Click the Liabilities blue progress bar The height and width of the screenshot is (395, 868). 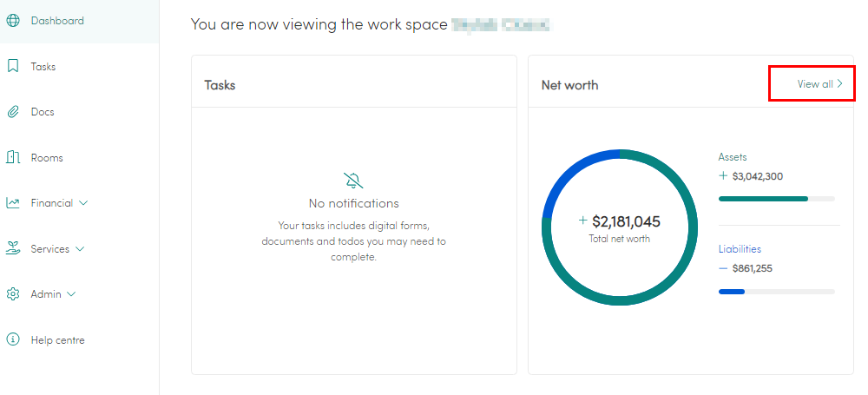pyautogui.click(x=776, y=292)
